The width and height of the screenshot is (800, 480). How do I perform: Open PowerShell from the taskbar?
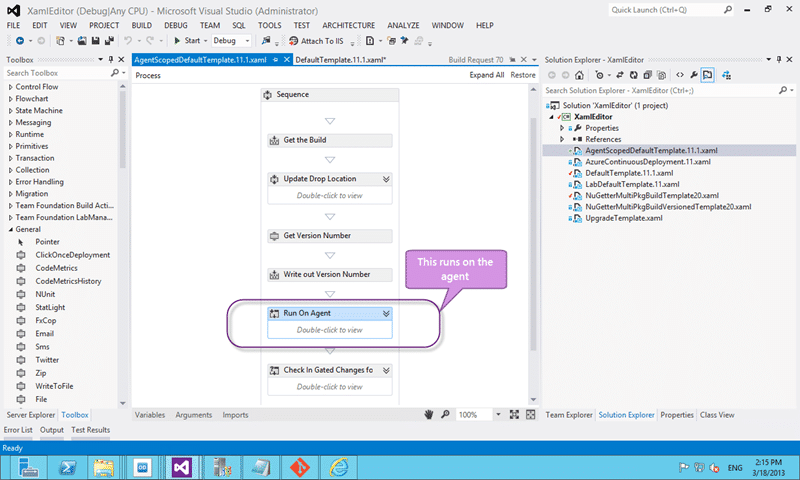coord(67,467)
